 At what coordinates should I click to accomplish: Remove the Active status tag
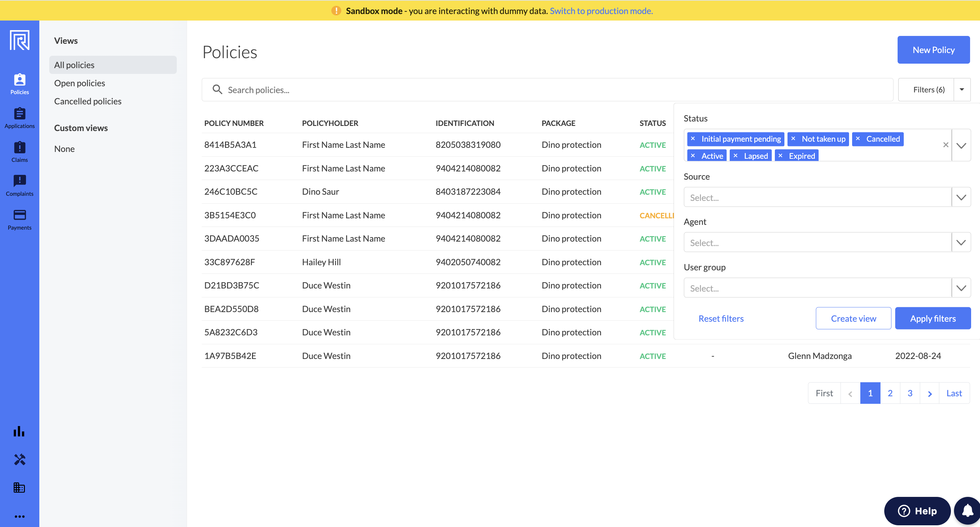click(693, 156)
